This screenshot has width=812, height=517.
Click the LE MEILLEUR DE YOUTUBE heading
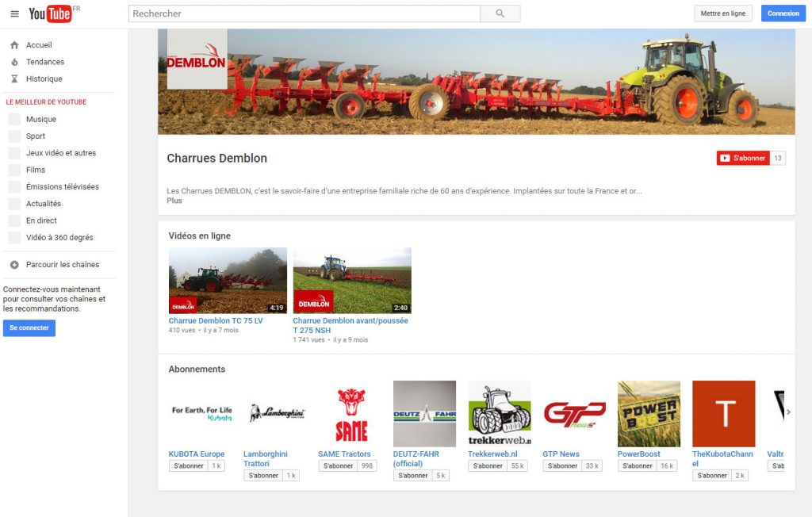(x=46, y=102)
